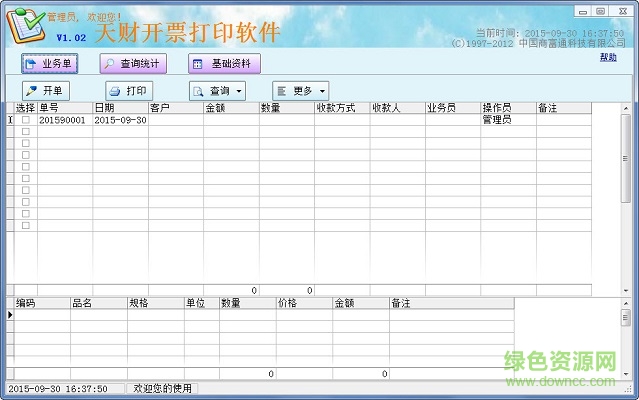The width and height of the screenshot is (639, 400).
Task: Click the 日期 column header
Action: (120, 108)
